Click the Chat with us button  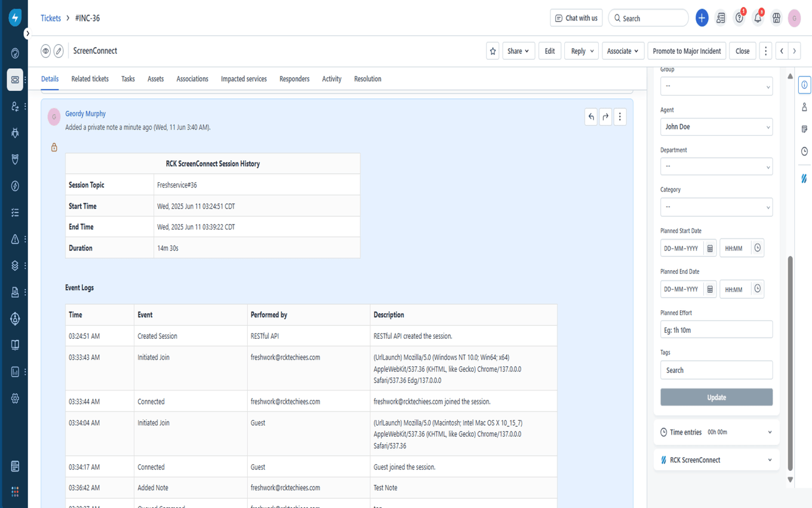[576, 18]
